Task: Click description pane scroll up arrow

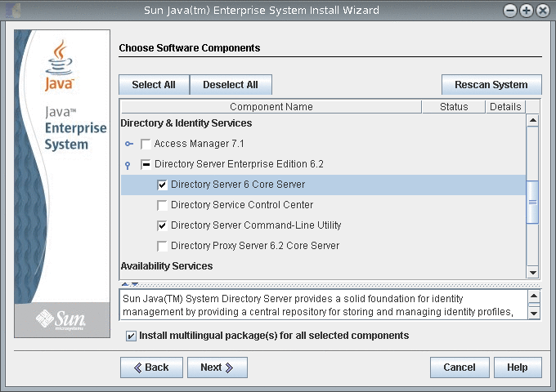Action: click(x=534, y=296)
